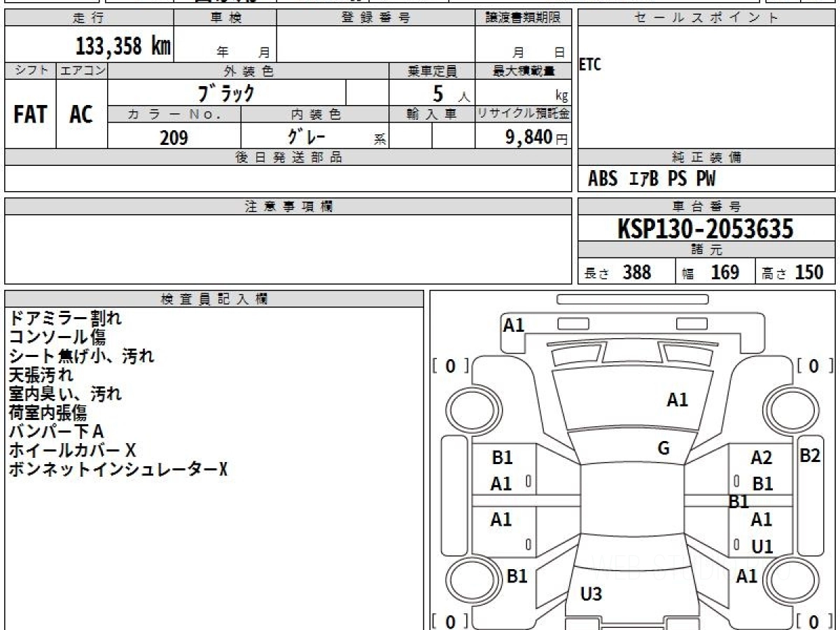Select the 荷室内張傷 note

(x=48, y=412)
